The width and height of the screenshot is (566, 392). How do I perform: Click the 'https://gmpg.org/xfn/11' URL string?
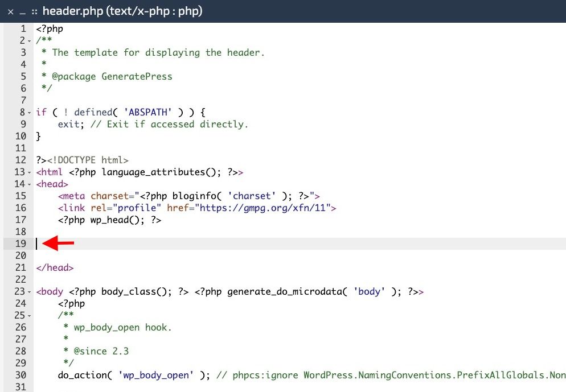click(263, 208)
